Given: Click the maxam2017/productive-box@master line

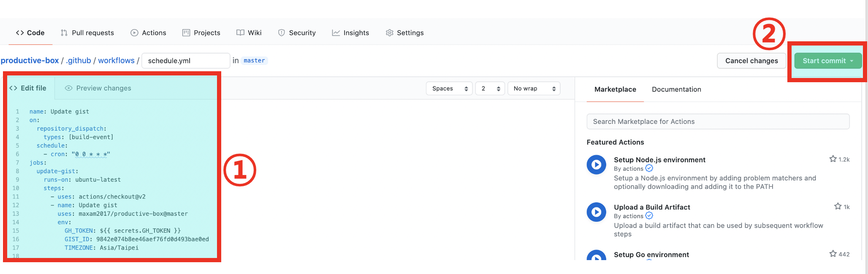Looking at the screenshot, I should click(123, 214).
